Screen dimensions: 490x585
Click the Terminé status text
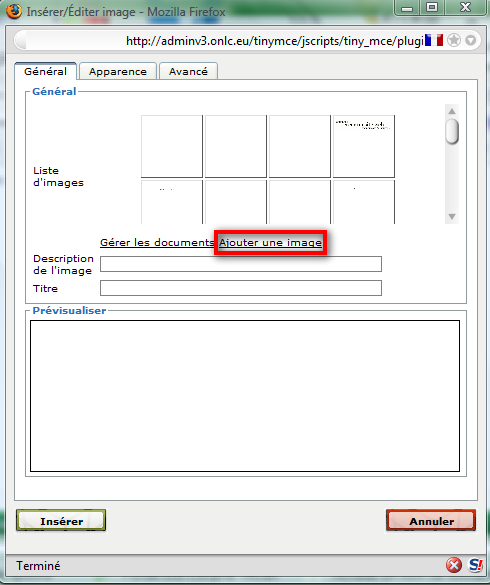(x=38, y=566)
